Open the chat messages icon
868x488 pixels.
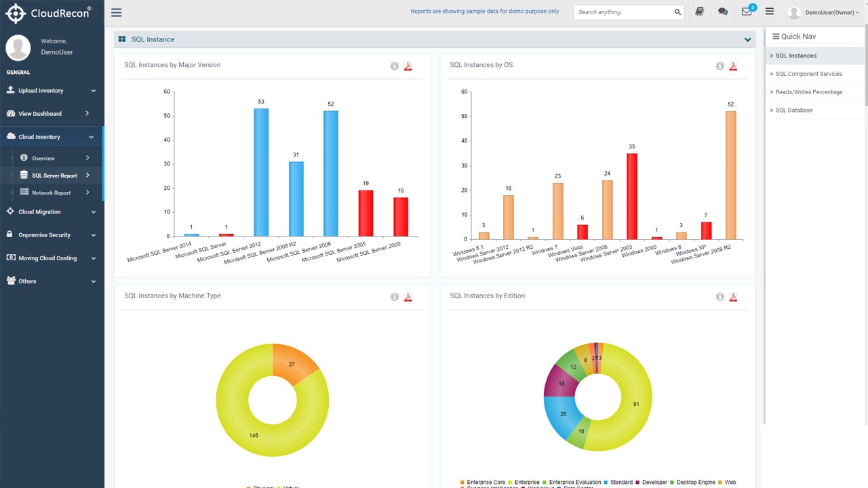(723, 12)
